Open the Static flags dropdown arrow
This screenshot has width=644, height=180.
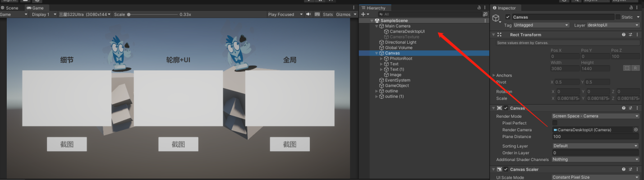638,17
